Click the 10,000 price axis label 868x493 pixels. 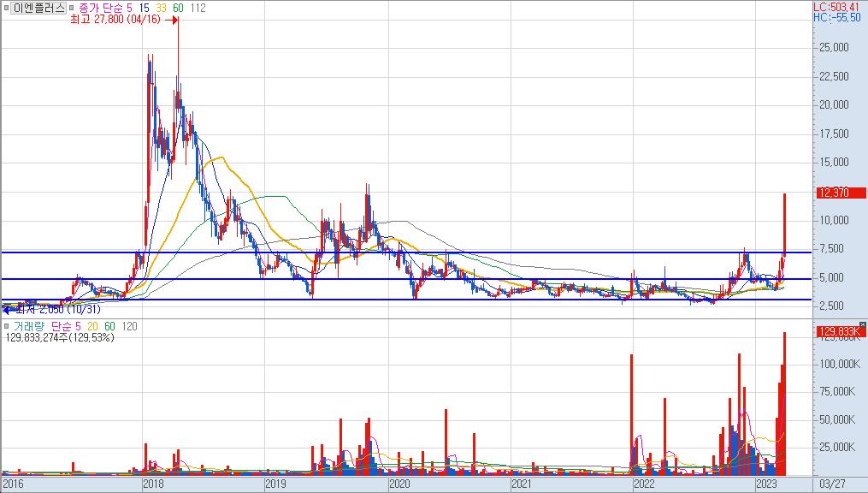coord(835,220)
